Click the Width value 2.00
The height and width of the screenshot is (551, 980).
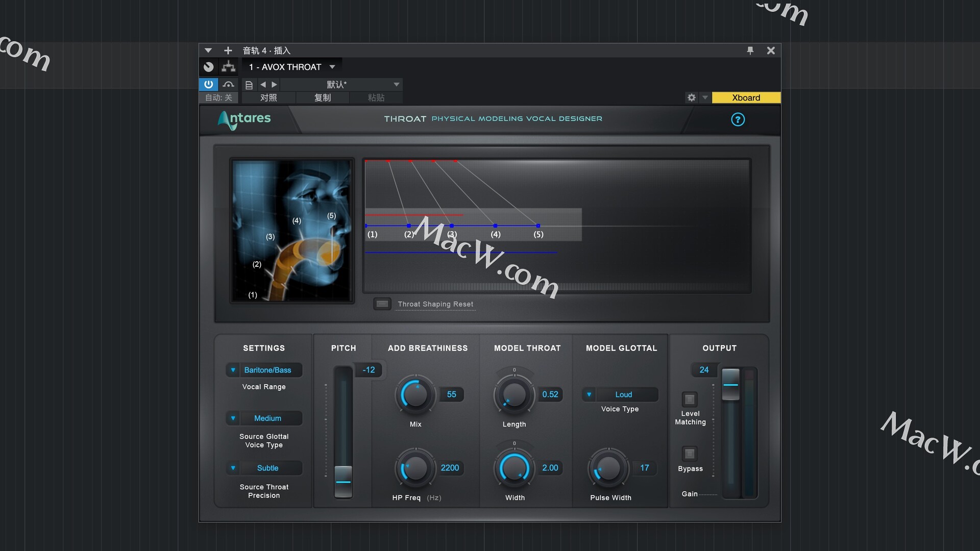pyautogui.click(x=550, y=468)
